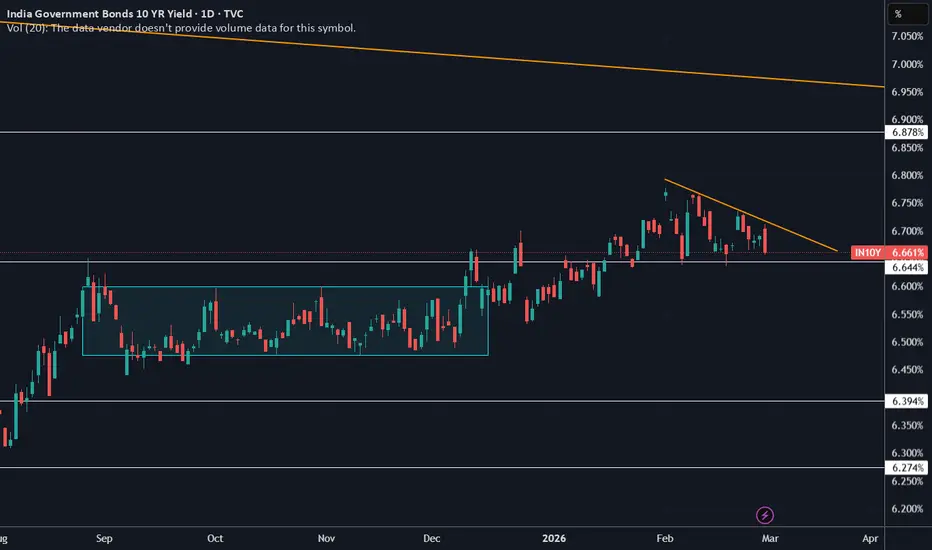Open the % price scale unit button
932x550 pixels.
click(908, 14)
